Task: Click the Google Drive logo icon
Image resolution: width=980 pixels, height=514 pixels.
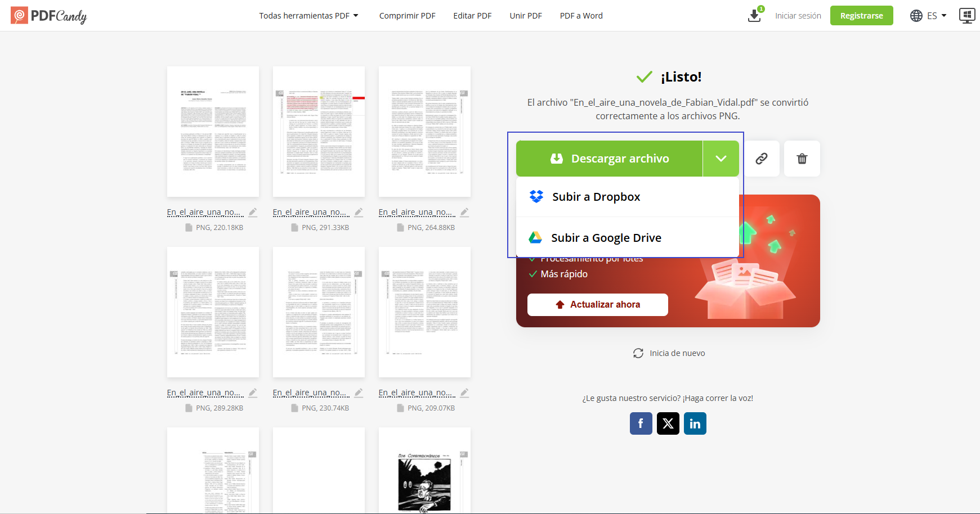Action: click(535, 238)
